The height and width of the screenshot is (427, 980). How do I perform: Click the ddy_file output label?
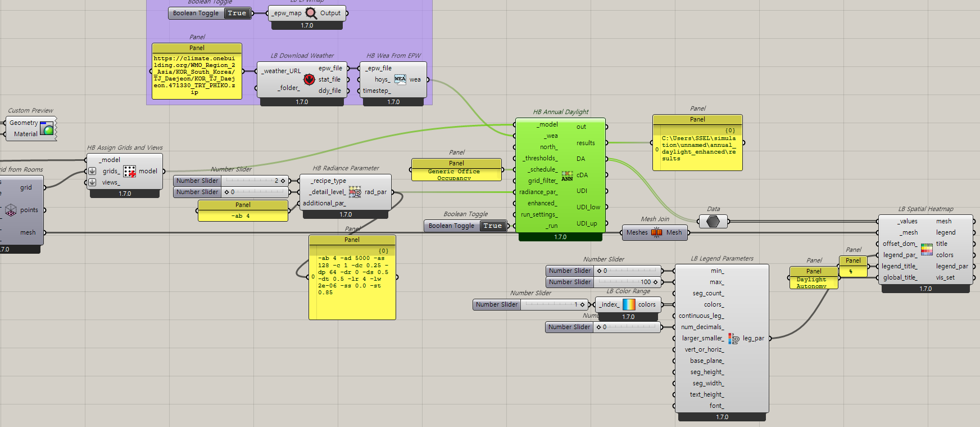pyautogui.click(x=330, y=91)
